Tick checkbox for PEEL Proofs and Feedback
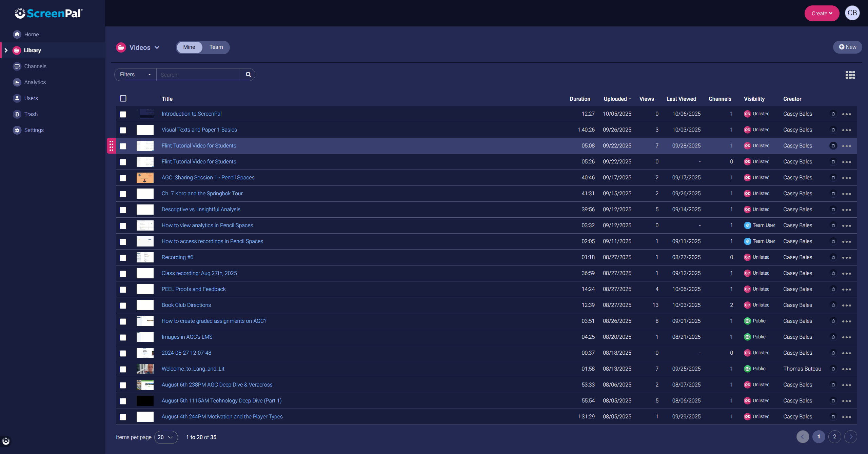The width and height of the screenshot is (868, 454). [x=123, y=290]
